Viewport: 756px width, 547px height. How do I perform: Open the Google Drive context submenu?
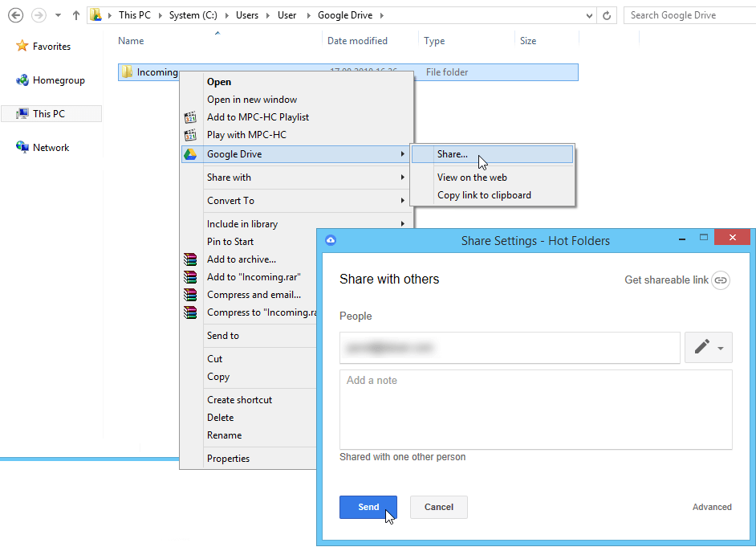pos(296,154)
